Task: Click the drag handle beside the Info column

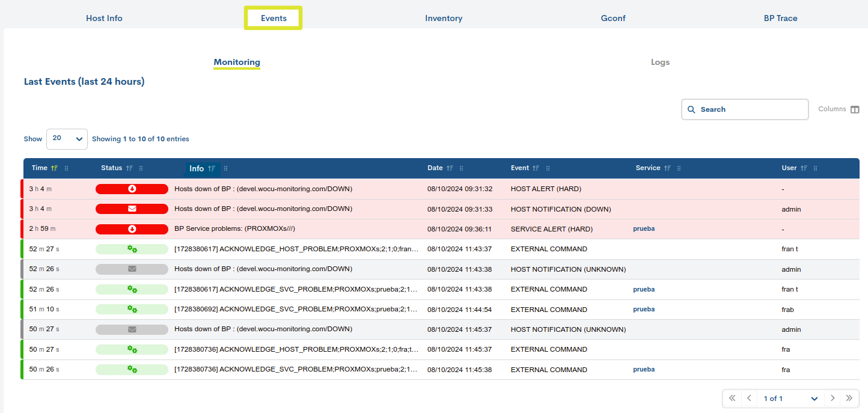Action: click(225, 168)
